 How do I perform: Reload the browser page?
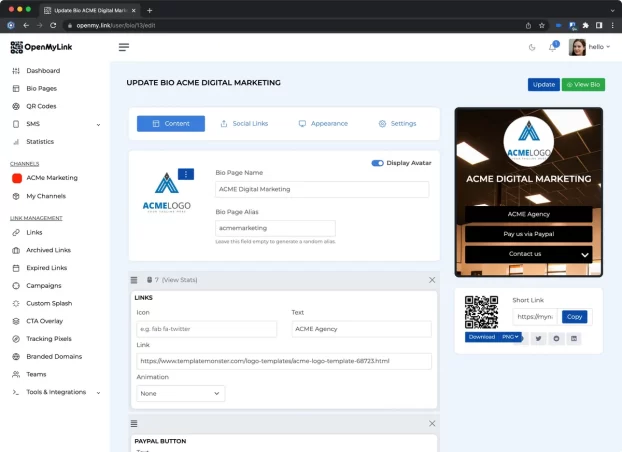coord(53,25)
